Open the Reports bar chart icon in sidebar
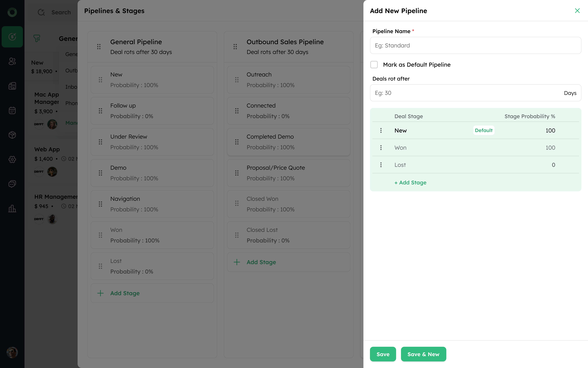Screen dimensions: 588x368 [12, 209]
